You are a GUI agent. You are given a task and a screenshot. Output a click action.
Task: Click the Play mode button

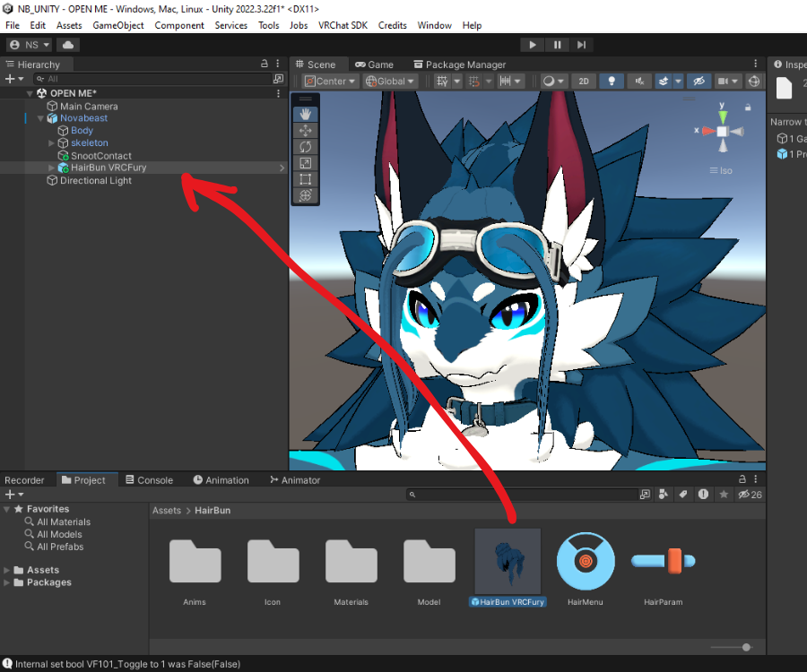point(532,45)
